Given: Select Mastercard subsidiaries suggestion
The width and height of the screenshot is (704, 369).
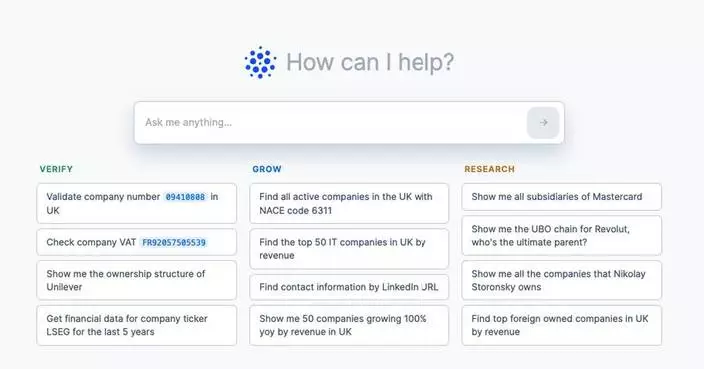Looking at the screenshot, I should 561,197.
